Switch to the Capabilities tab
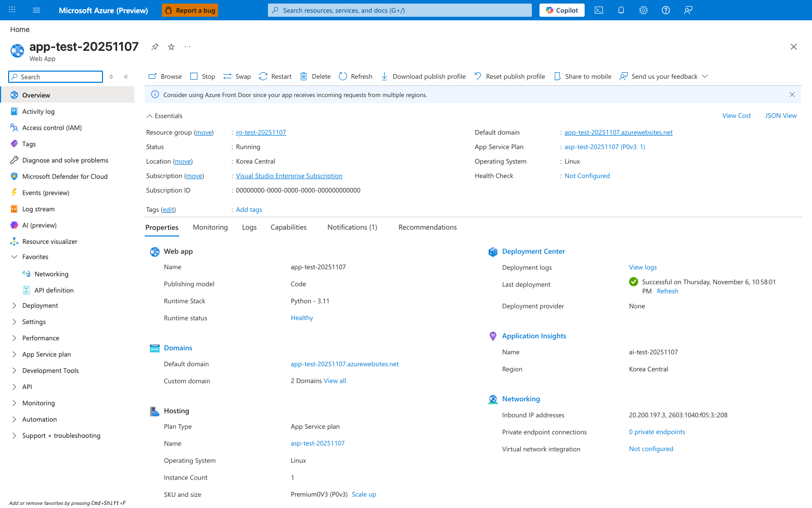Viewport: 812px width, 508px height. point(288,227)
